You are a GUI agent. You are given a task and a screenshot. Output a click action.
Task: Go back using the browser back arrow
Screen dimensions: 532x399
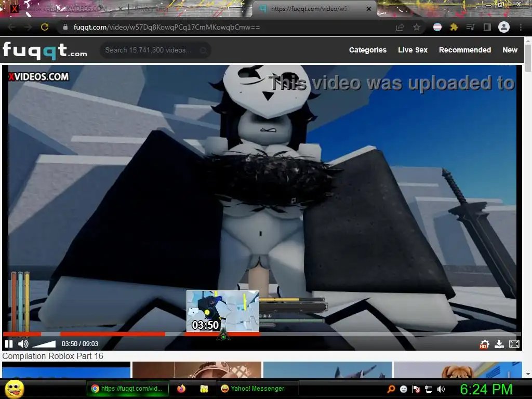(x=12, y=28)
